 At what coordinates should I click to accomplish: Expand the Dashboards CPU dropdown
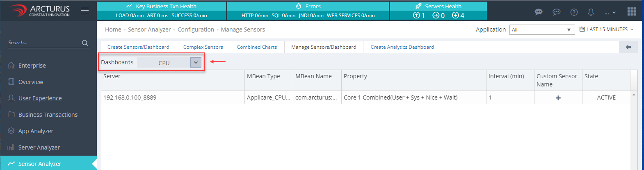pos(196,63)
